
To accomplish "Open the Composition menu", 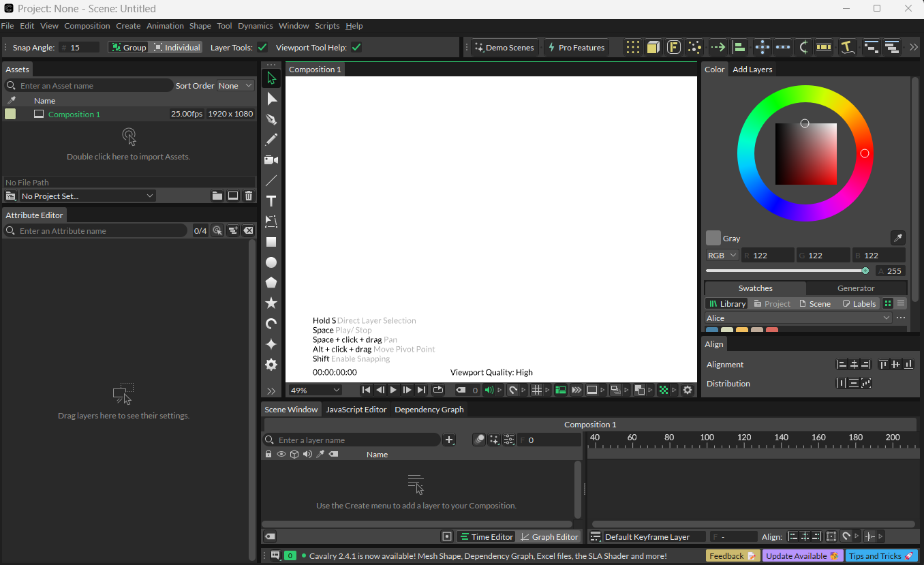I will [x=87, y=26].
